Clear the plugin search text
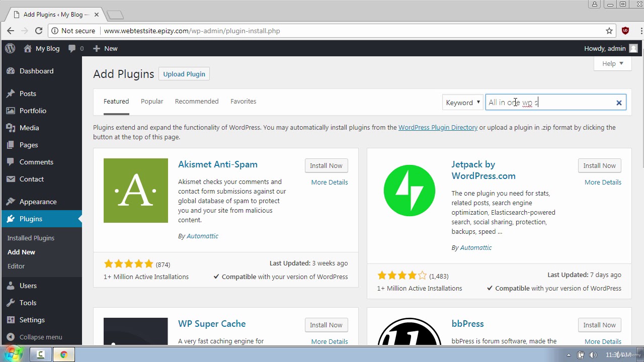Viewport: 644px width, 362px height. [619, 103]
